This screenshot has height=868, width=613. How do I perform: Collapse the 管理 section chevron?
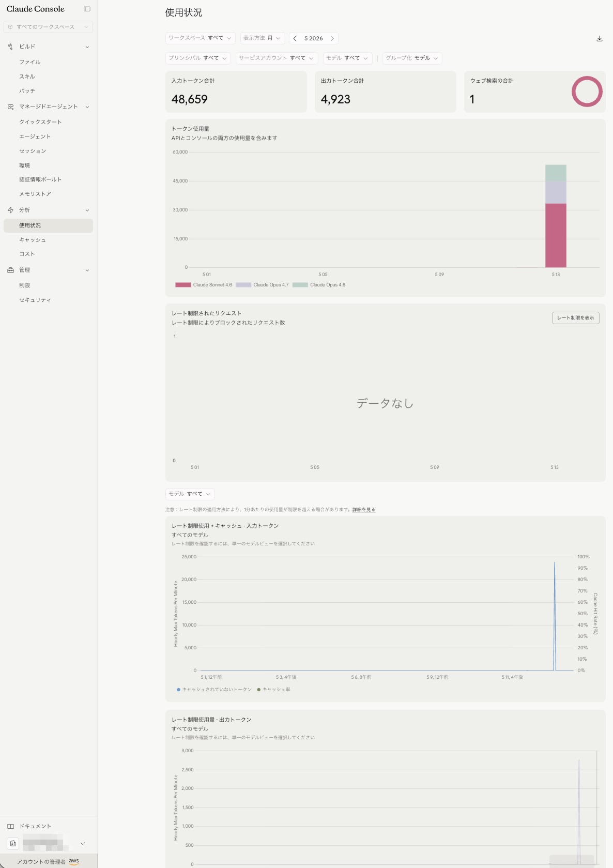tap(87, 270)
